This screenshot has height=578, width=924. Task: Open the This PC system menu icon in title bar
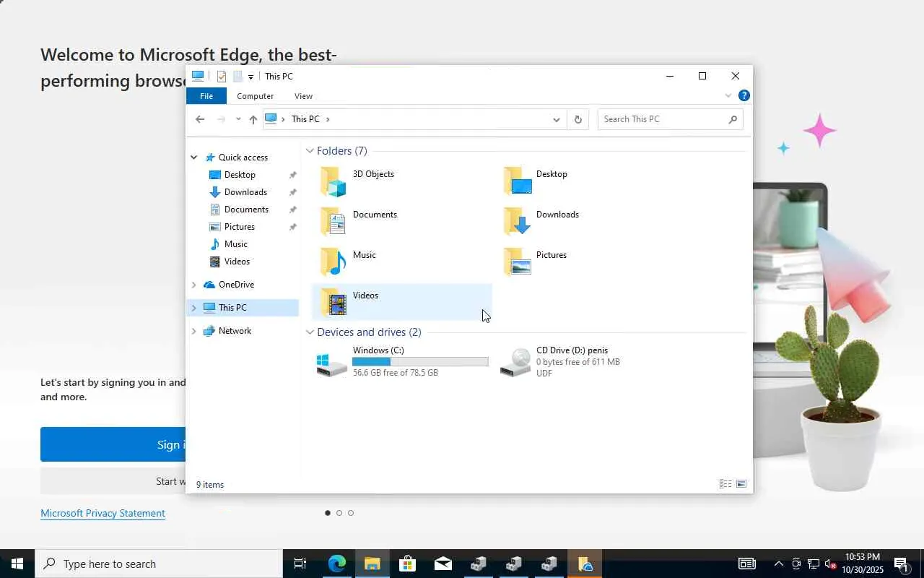point(198,76)
